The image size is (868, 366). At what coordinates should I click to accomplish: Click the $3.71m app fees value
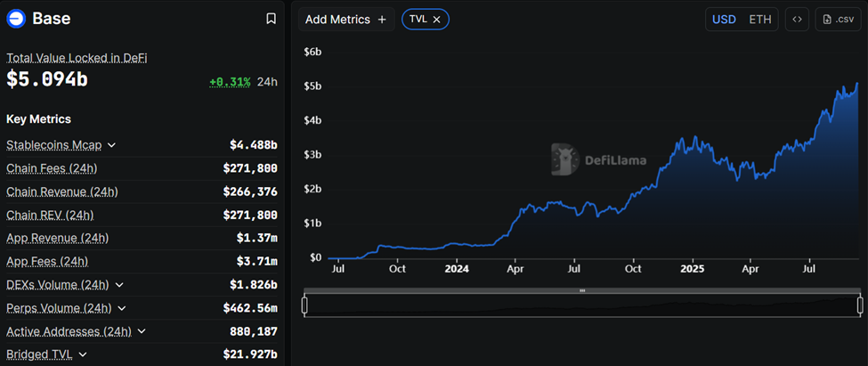coord(257,261)
